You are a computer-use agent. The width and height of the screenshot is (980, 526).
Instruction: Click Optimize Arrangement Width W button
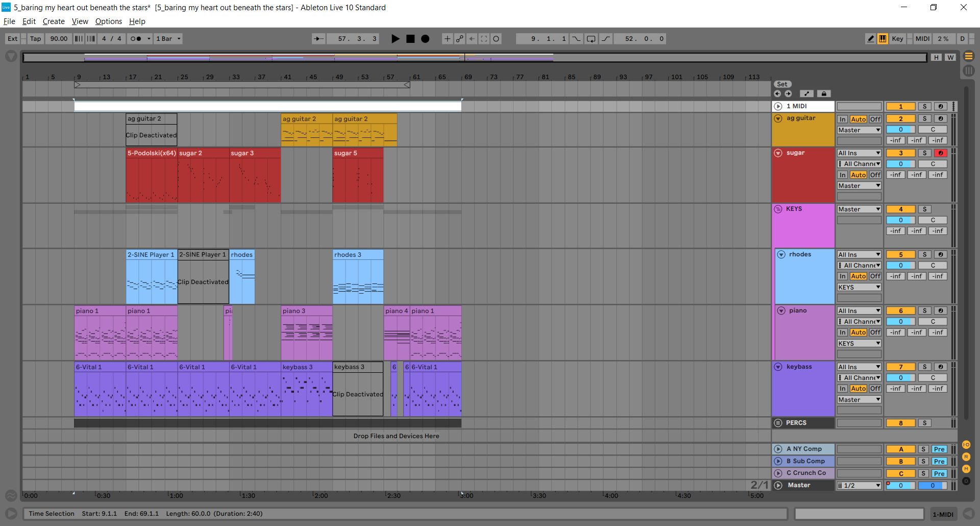pos(950,57)
